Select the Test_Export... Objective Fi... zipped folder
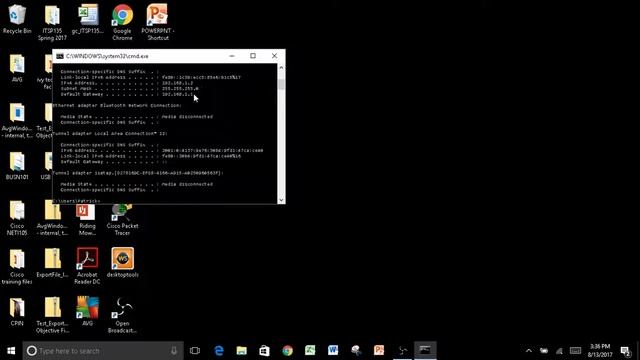The width and height of the screenshot is (640, 360). coord(52,316)
